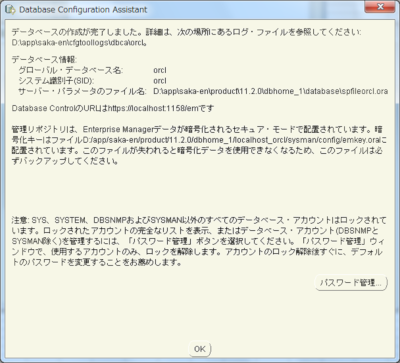Click the emkey.ora encryption key file path
This screenshot has width=400, height=363.
coord(230,140)
